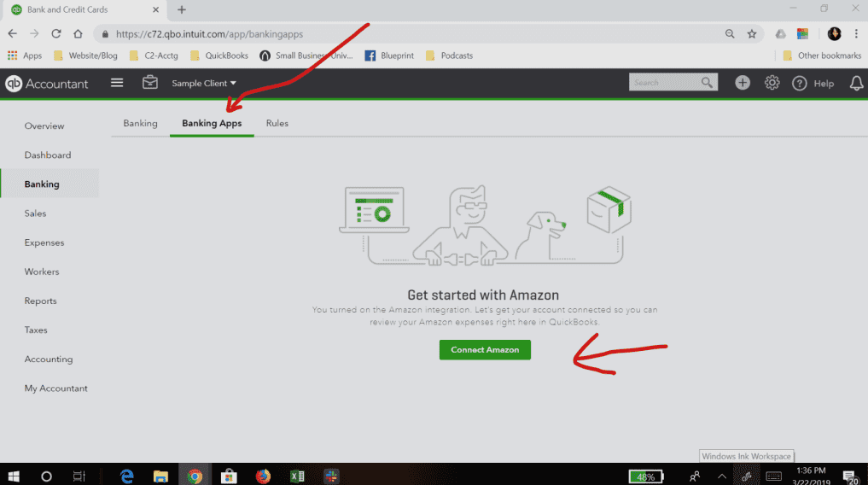Screen dimensions: 868x485
Task: Open the gear settings menu
Action: tap(772, 83)
